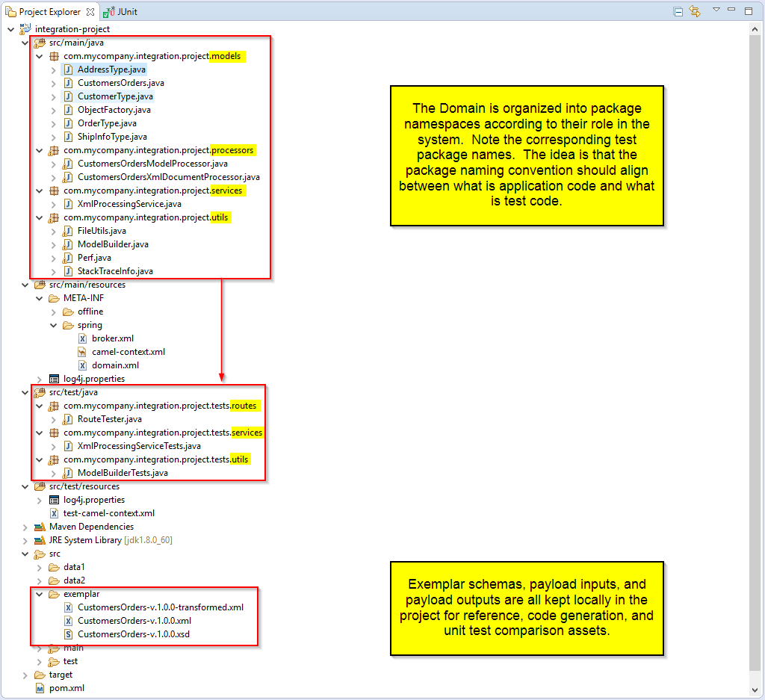This screenshot has height=700, width=765.
Task: Click the CustomersOrders-v.1.0.0.xsd schema icon
Action: coord(68,634)
